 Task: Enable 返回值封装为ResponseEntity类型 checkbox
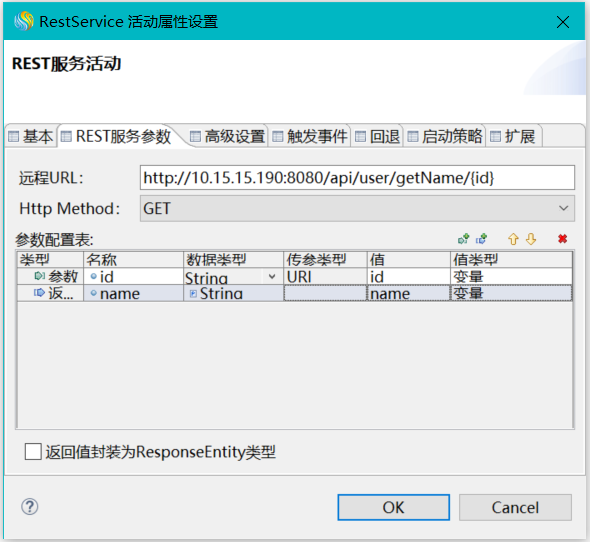33,451
